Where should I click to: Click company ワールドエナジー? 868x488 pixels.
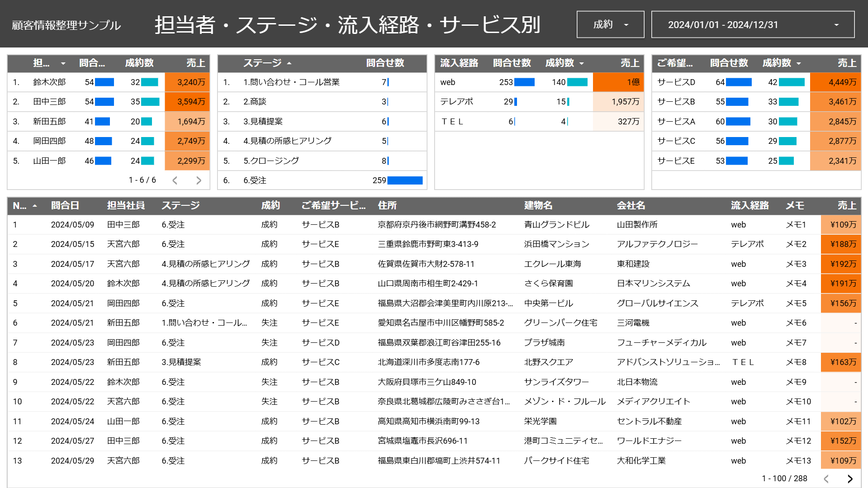coord(649,441)
